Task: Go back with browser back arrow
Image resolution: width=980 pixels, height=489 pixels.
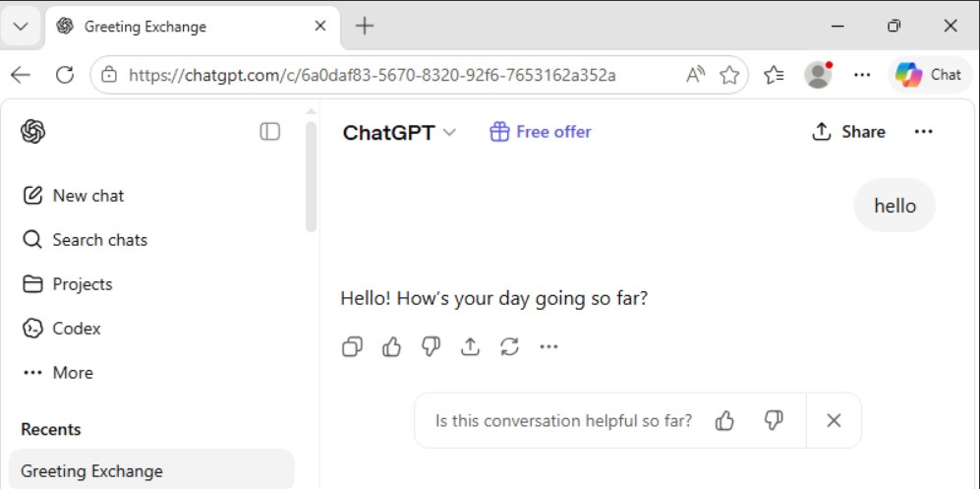Action: [21, 76]
